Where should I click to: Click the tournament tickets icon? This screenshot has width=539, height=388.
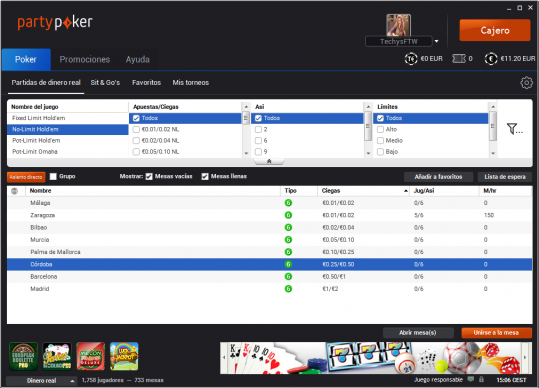[x=459, y=59]
